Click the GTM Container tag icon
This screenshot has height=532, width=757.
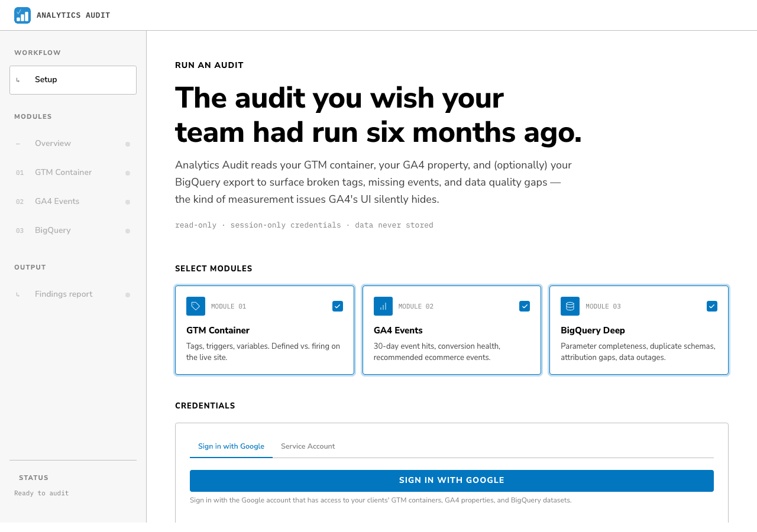[x=196, y=306]
